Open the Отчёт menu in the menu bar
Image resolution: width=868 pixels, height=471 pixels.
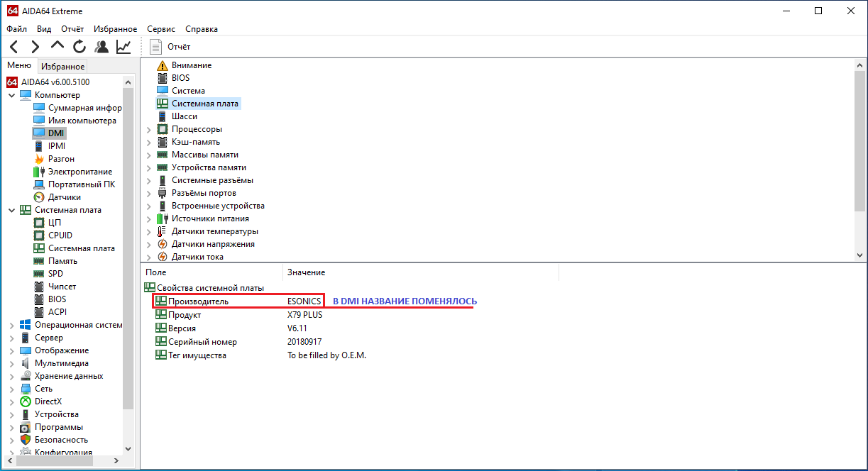pos(72,29)
